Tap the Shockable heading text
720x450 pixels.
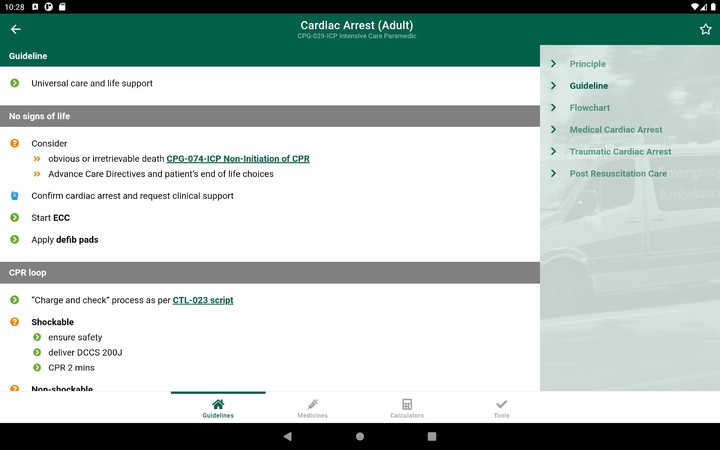tap(52, 322)
